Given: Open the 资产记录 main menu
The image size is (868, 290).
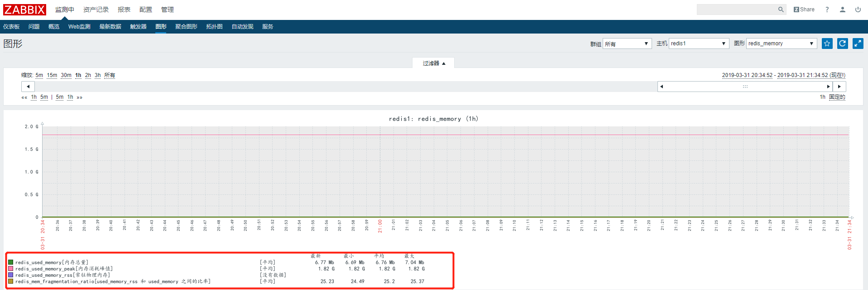Looking at the screenshot, I should [x=96, y=10].
